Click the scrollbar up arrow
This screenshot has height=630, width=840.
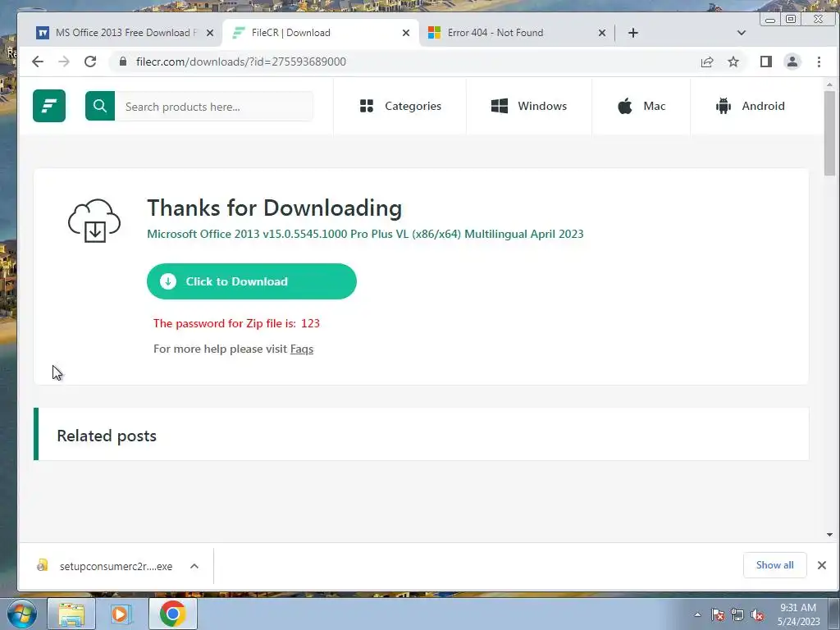click(829, 84)
